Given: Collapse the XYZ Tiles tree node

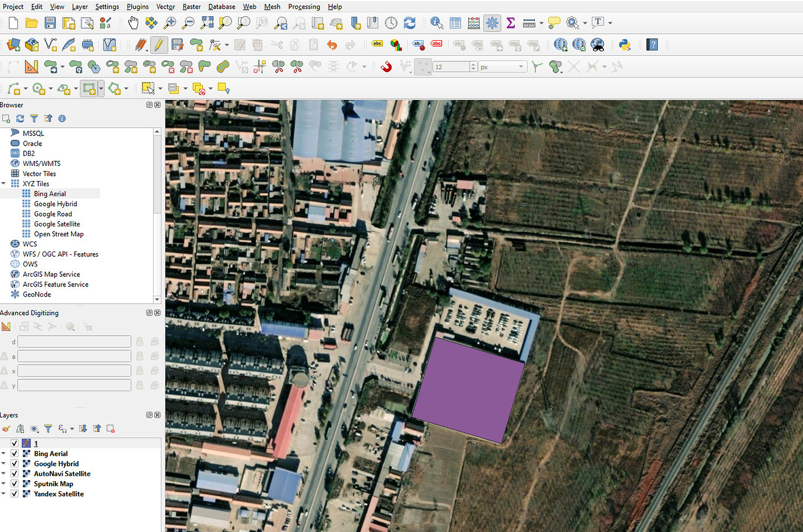Looking at the screenshot, I should 4,183.
